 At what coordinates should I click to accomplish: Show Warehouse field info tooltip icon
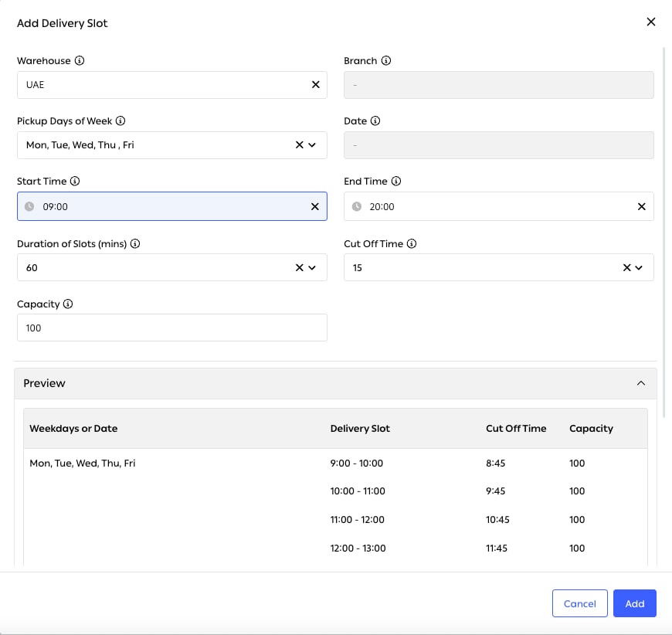tap(80, 60)
